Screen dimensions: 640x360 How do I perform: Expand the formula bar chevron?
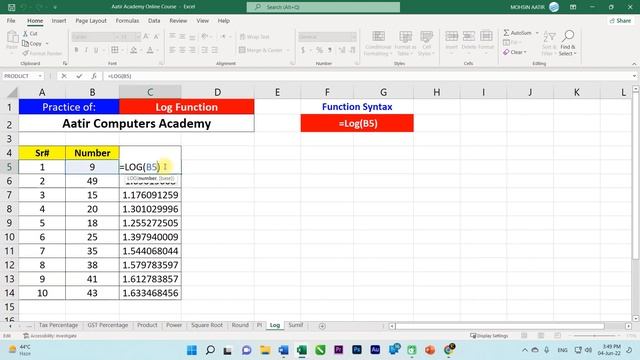point(634,76)
